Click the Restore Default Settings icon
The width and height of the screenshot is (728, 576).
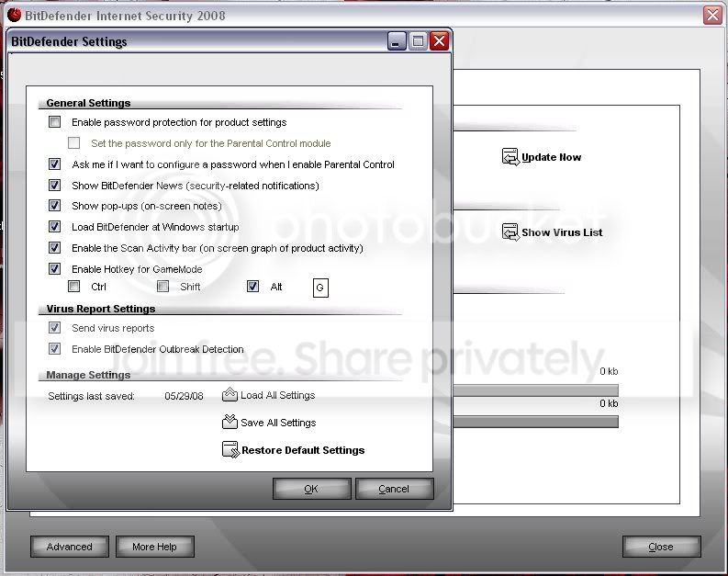point(230,449)
